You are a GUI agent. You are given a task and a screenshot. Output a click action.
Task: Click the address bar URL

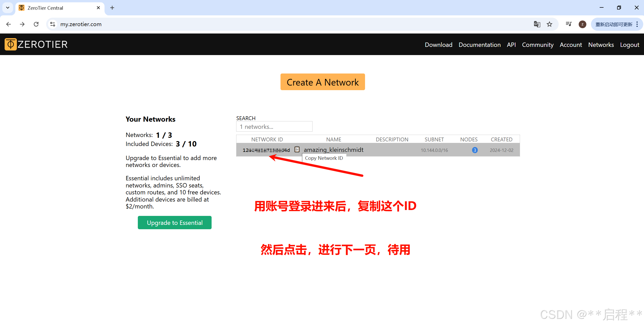(x=81, y=24)
